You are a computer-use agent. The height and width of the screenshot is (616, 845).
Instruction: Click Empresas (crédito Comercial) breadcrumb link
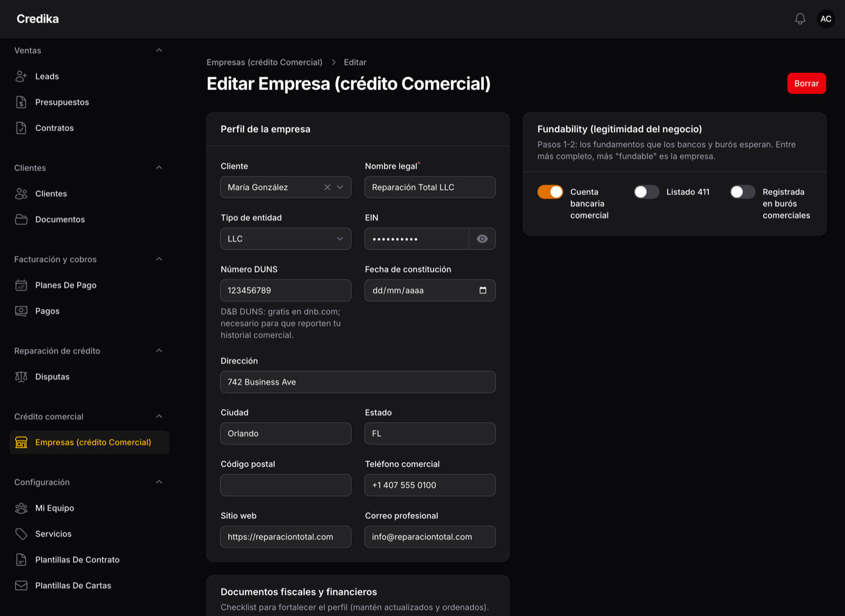pyautogui.click(x=265, y=62)
